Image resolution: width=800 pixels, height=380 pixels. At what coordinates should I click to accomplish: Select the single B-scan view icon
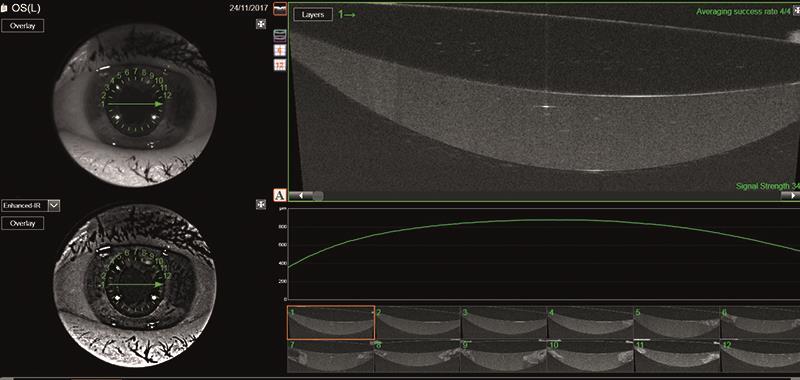(x=280, y=9)
